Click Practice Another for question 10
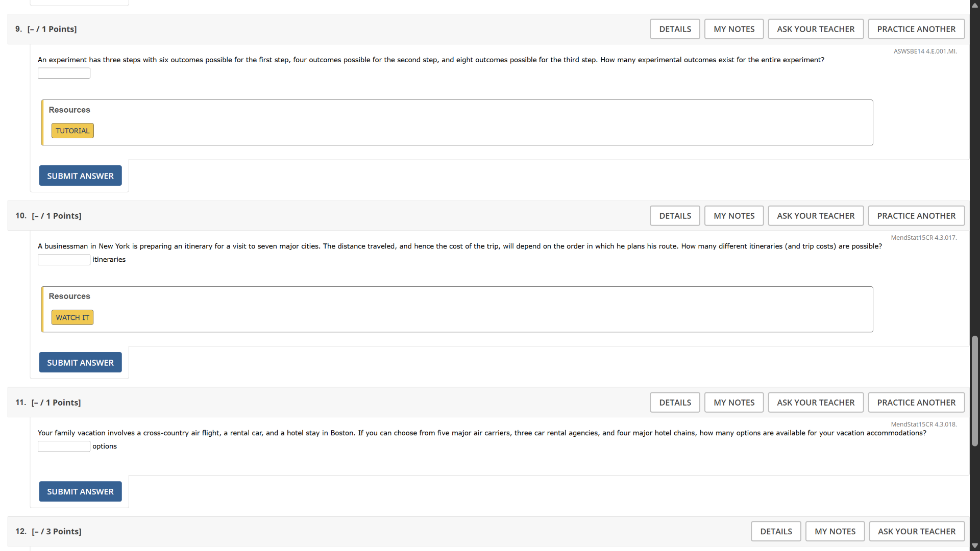This screenshot has width=980, height=551. coord(916,216)
